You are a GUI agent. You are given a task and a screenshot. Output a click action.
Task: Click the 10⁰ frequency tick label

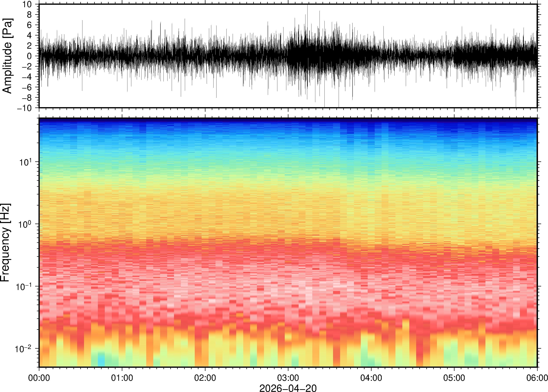tap(25, 224)
